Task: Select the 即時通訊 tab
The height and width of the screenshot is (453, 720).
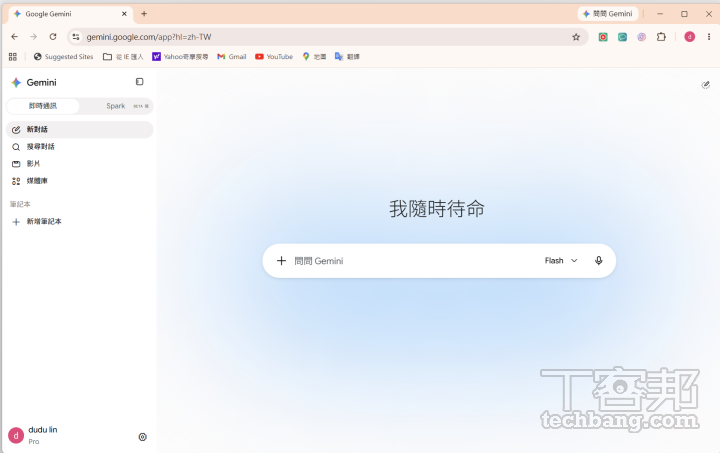Action: coord(43,106)
